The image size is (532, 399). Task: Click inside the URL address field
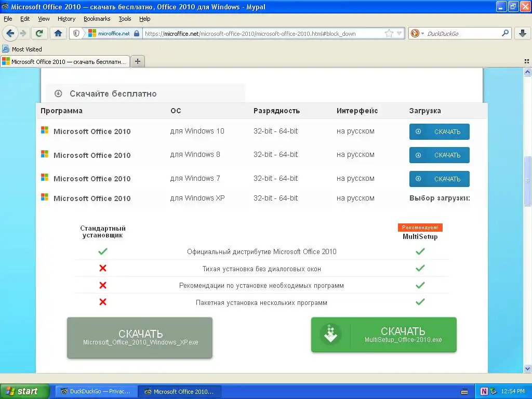(263, 34)
